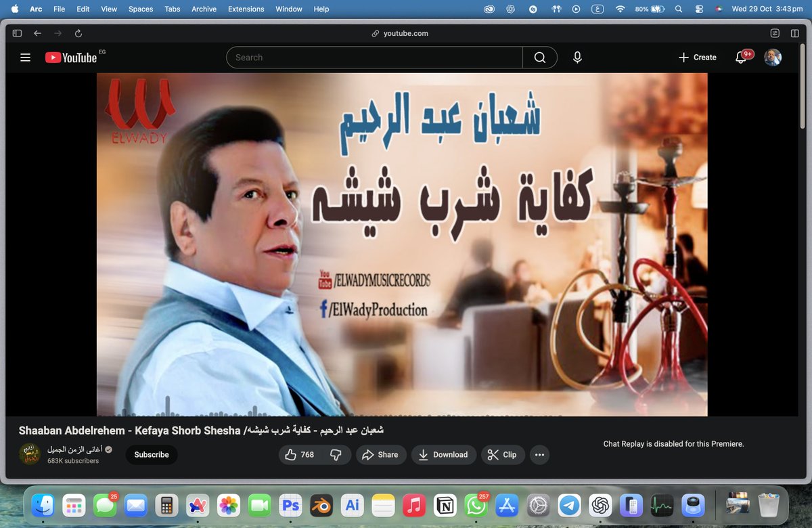Open Spotlight search in the menu bar
Screen dimensions: 812x528
tap(679, 9)
